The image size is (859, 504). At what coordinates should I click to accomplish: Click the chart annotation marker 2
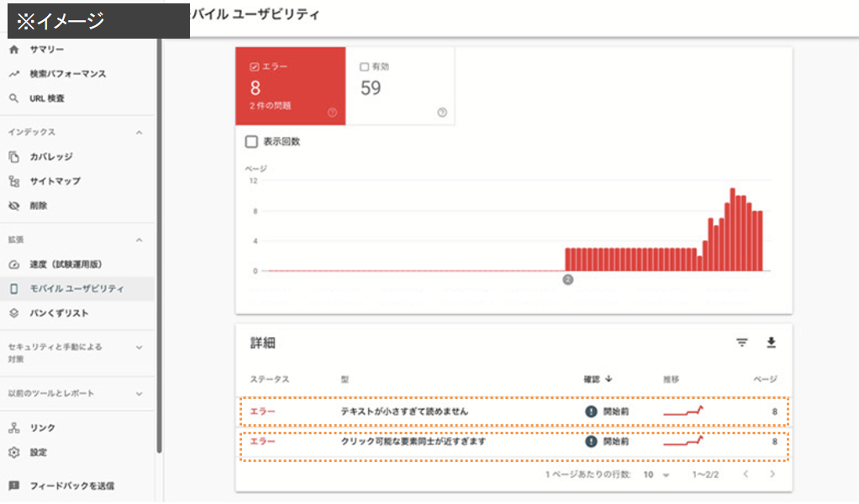pos(568,280)
